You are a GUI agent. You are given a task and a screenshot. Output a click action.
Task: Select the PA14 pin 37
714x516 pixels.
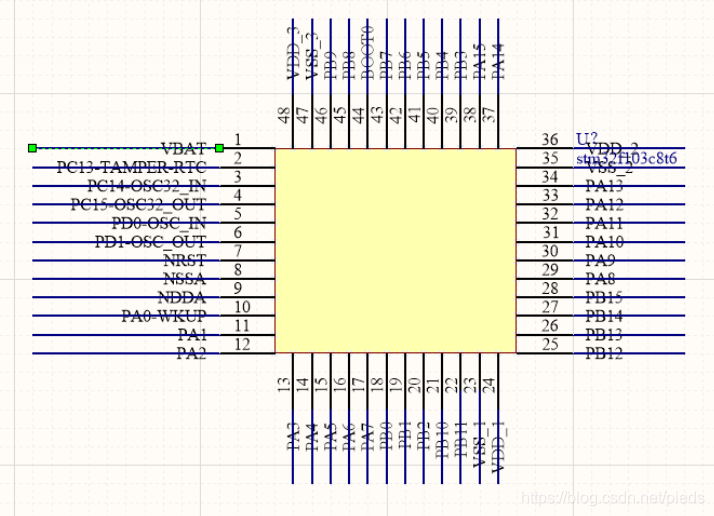point(499,55)
